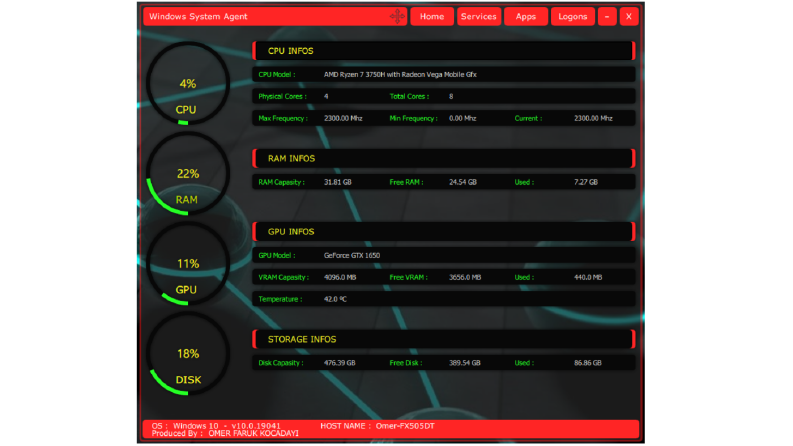Screen dimensions: 793x446
Task: Click the used disk value 86.86 GB
Action: pos(588,363)
